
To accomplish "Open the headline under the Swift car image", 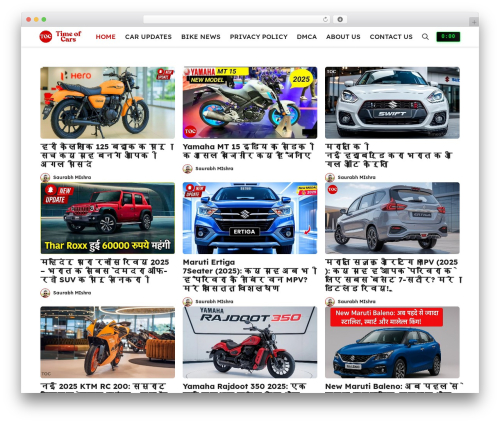I will [388, 155].
